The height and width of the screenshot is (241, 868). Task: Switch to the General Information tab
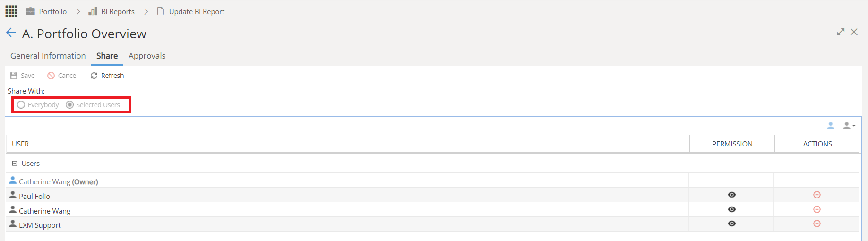tap(48, 56)
